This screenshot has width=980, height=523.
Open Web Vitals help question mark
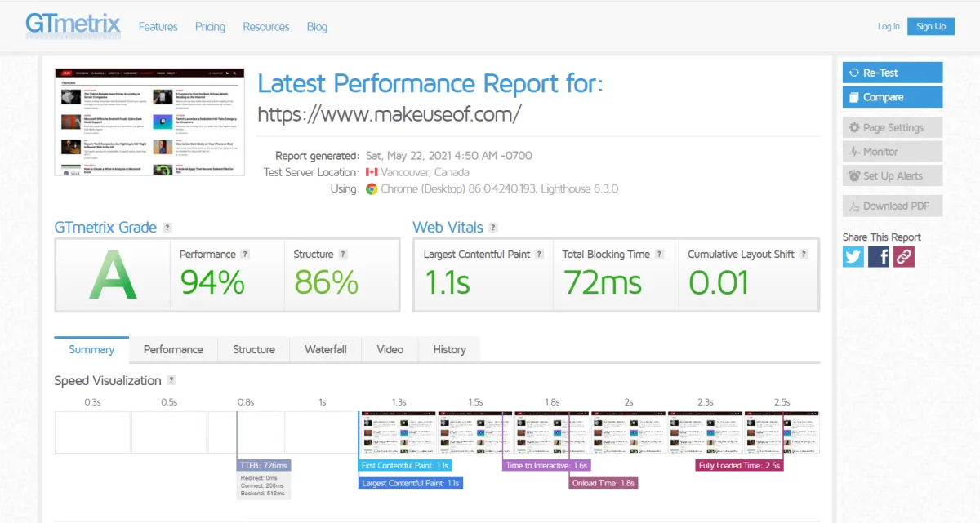coord(493,228)
